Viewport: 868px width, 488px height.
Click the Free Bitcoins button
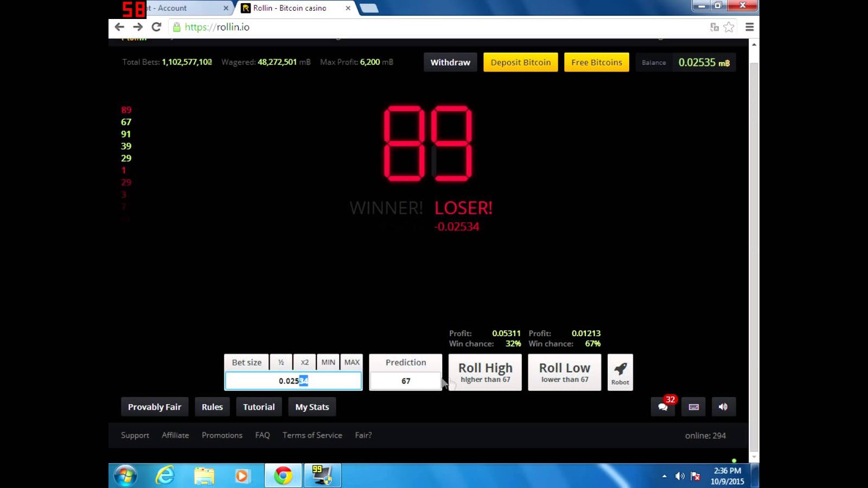(x=597, y=62)
